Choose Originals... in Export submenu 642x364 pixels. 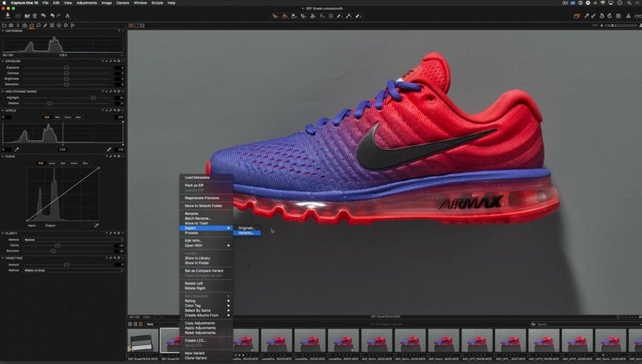click(246, 228)
